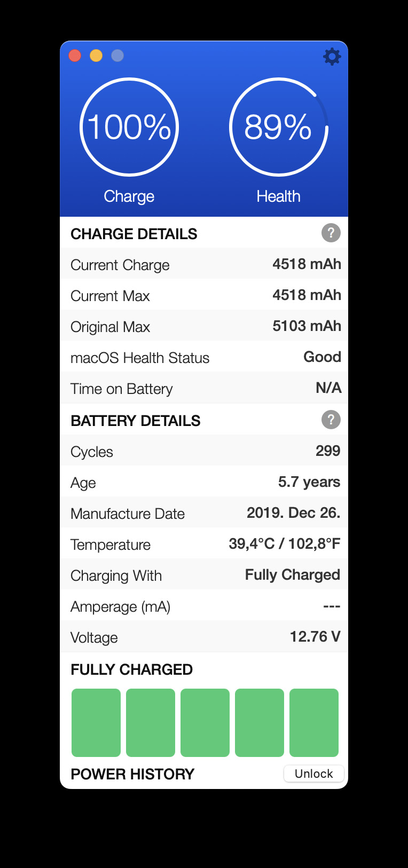Select the Current Charge row
This screenshot has width=408, height=868.
click(204, 264)
